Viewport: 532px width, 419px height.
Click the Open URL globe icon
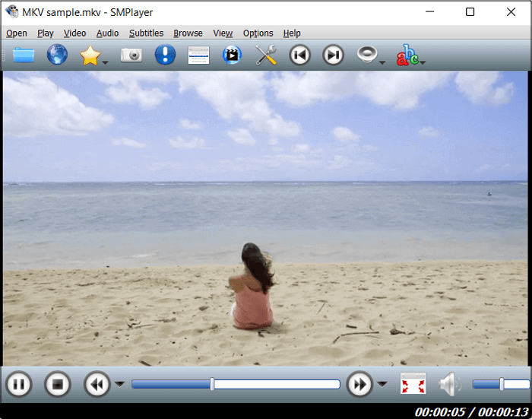point(57,55)
